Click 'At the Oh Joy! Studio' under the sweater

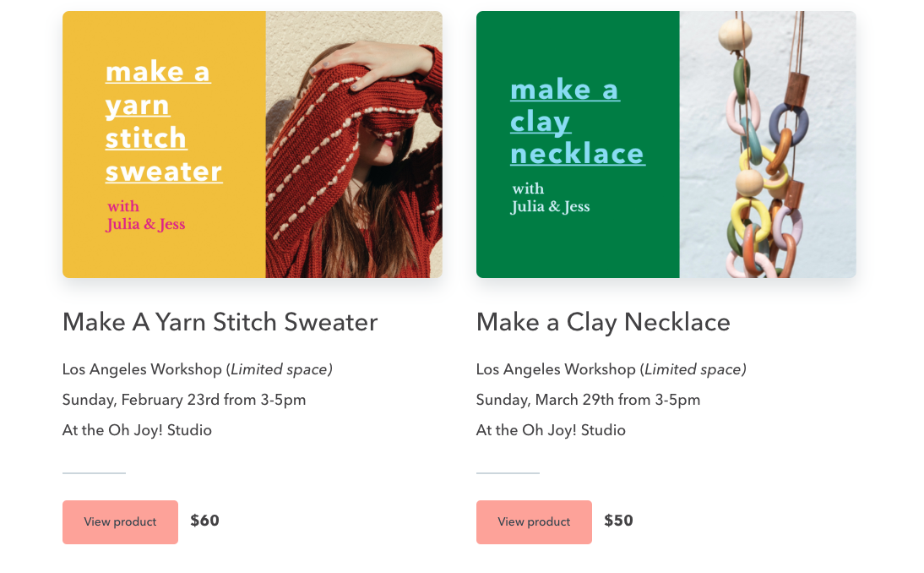pyautogui.click(x=137, y=430)
